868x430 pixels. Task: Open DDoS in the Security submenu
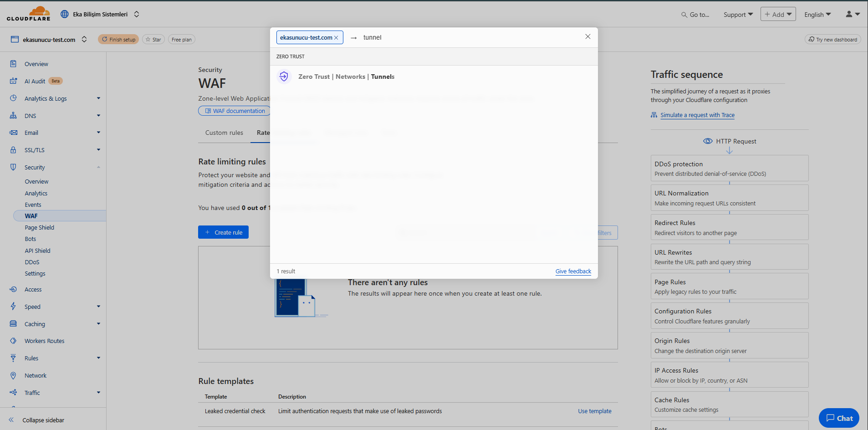32,262
